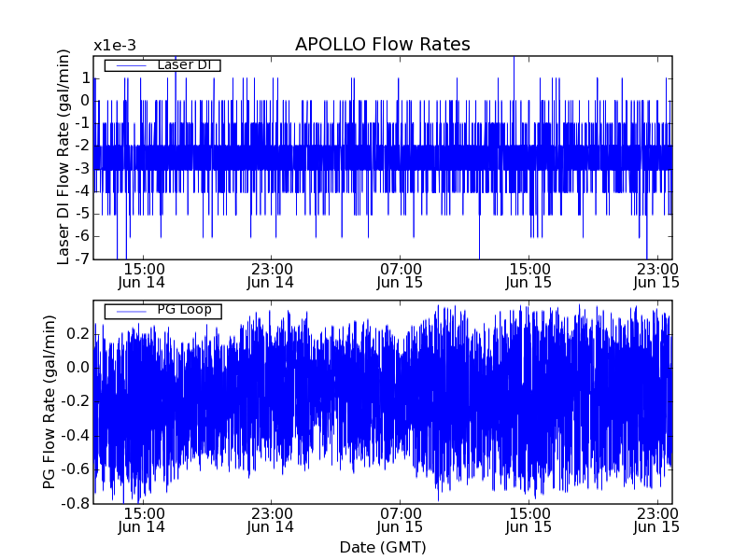This screenshot has width=747, height=560.
Task: Click 23:00 Jun 14 label under top plot
Action: [x=271, y=275]
